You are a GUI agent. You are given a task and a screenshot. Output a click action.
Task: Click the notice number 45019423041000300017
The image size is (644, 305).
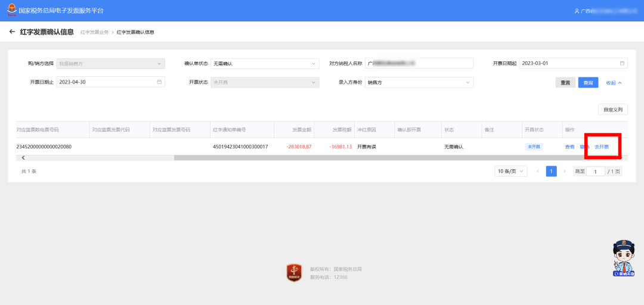coord(241,147)
